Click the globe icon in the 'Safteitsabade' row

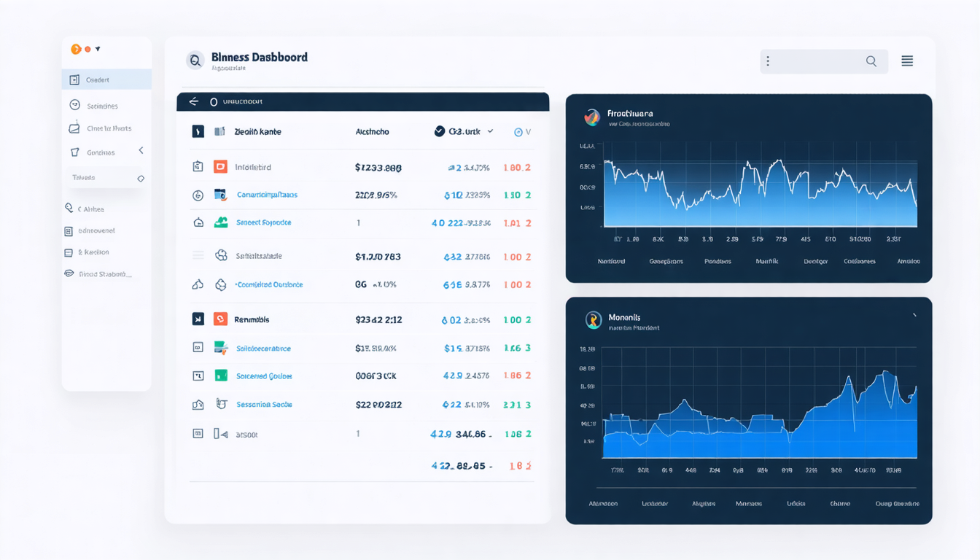(x=221, y=256)
